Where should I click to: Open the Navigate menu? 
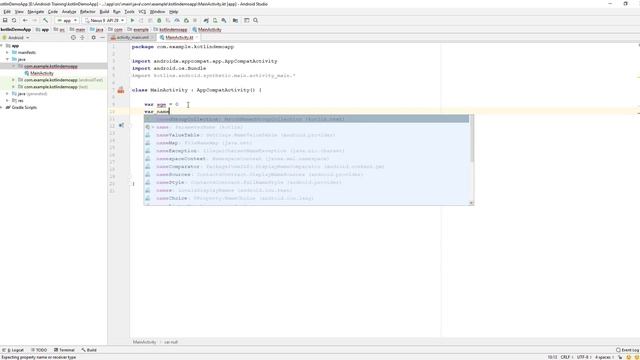[36, 12]
